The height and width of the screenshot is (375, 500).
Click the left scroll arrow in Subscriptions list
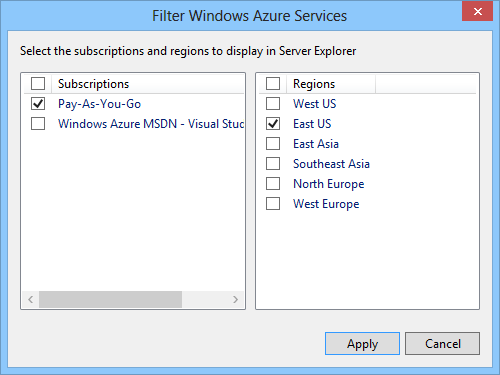tap(31, 299)
